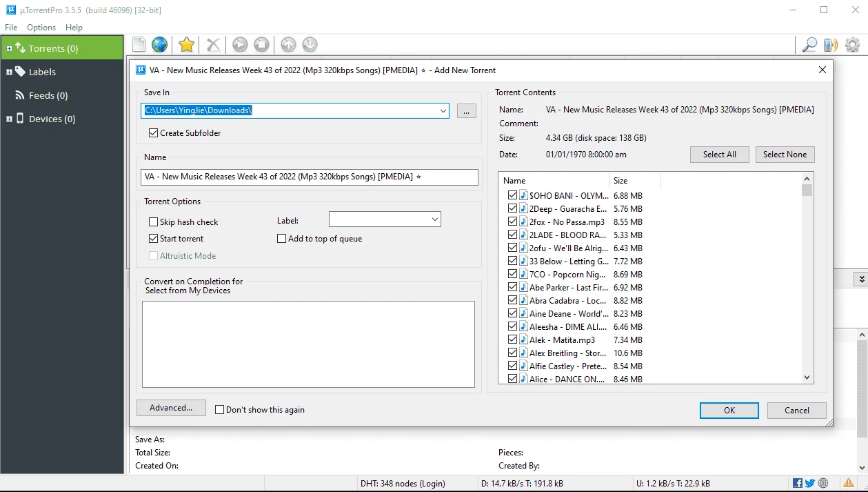Check the Don't show this again box
The image size is (868, 492).
pyautogui.click(x=220, y=410)
